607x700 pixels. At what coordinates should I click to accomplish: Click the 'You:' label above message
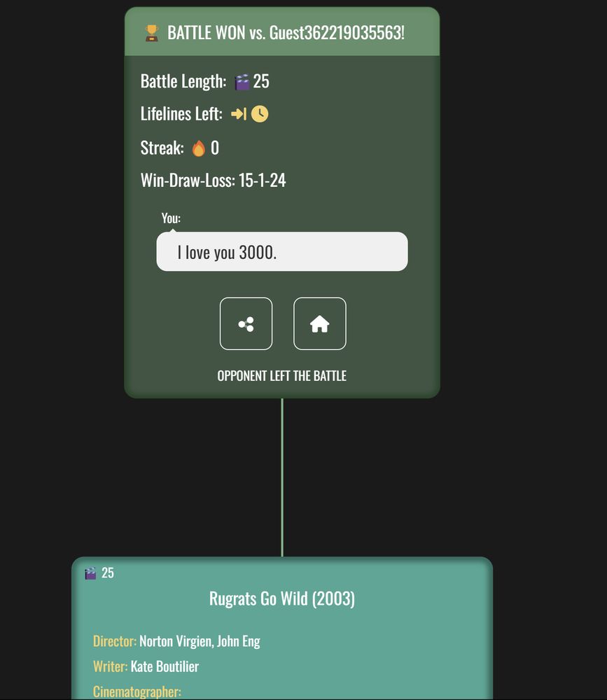[171, 218]
